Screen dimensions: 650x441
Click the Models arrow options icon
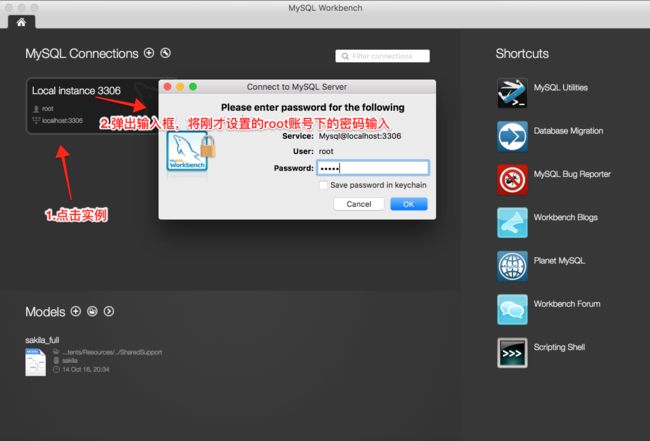109,311
